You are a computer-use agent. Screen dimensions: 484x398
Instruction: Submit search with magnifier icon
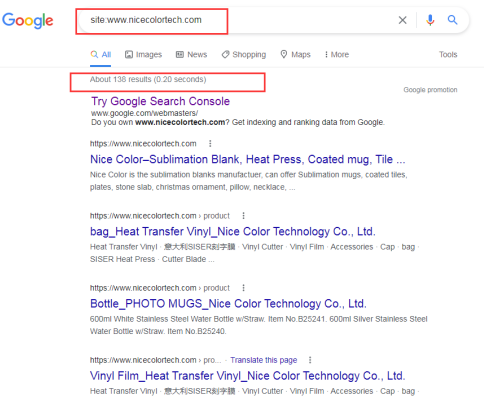pos(452,20)
